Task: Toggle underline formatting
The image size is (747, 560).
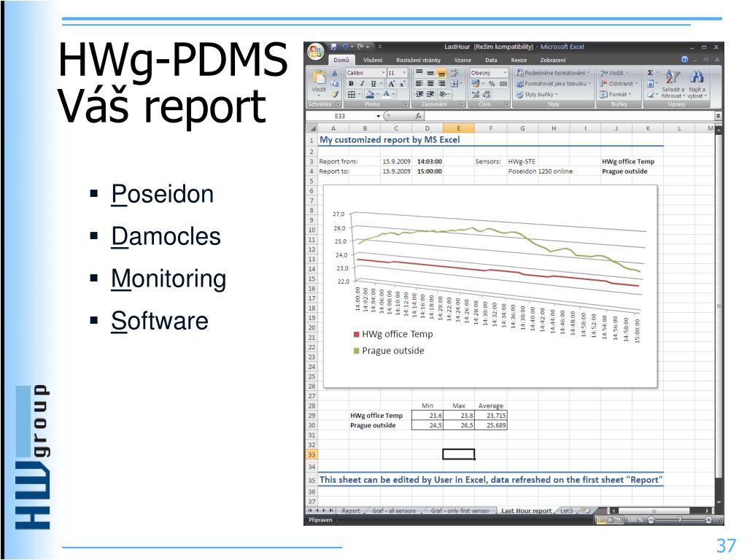Action: pyautogui.click(x=373, y=83)
